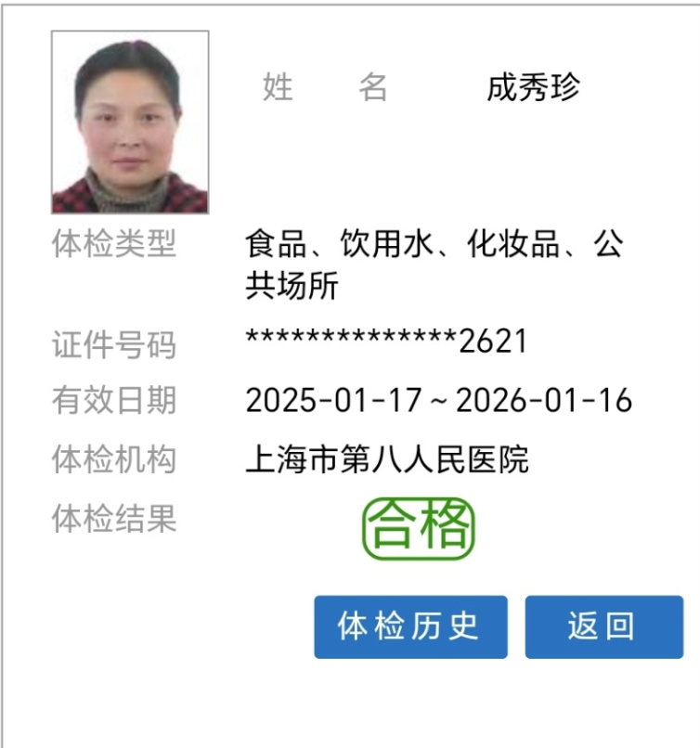Open the 体检历史 exam history button

pos(410,626)
